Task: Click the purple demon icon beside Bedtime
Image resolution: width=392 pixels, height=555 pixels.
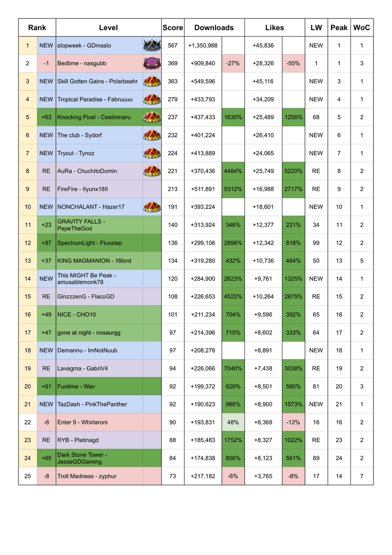Action: coord(152,63)
